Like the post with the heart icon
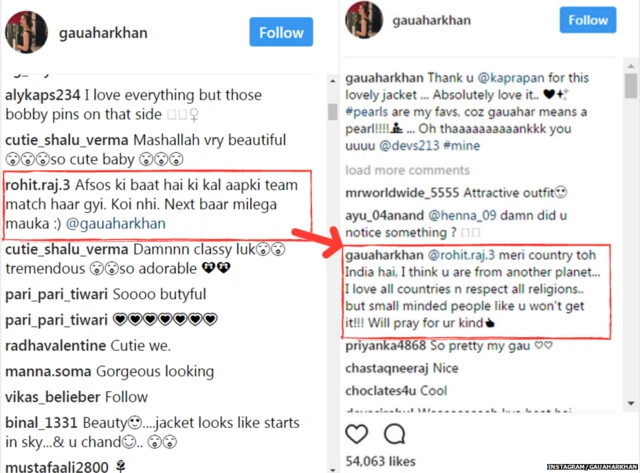This screenshot has height=473, width=640. [x=357, y=434]
